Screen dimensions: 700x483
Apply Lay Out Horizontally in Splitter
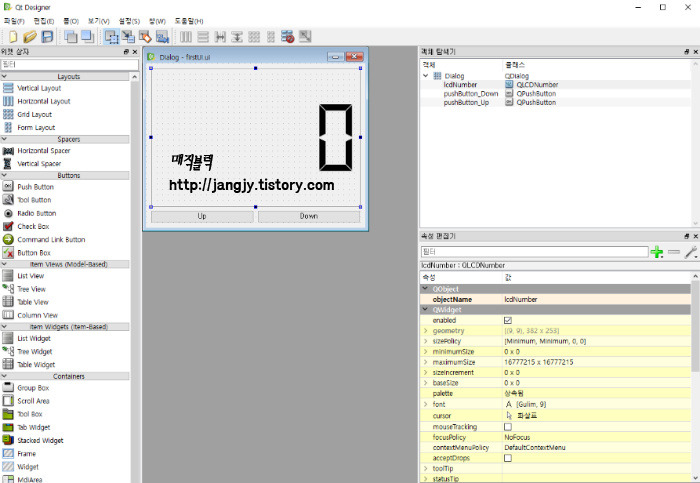(x=220, y=37)
